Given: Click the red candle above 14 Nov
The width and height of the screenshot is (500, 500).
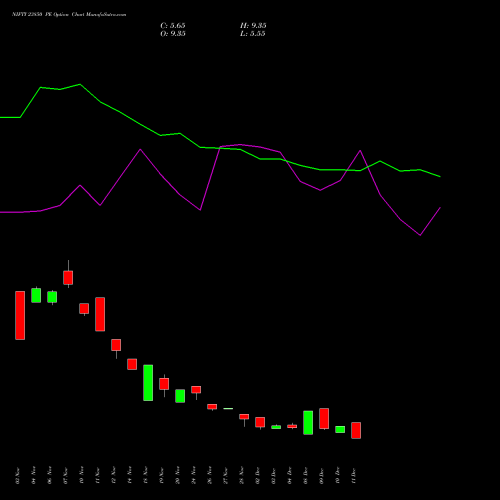Looking at the screenshot, I should (x=132, y=364).
